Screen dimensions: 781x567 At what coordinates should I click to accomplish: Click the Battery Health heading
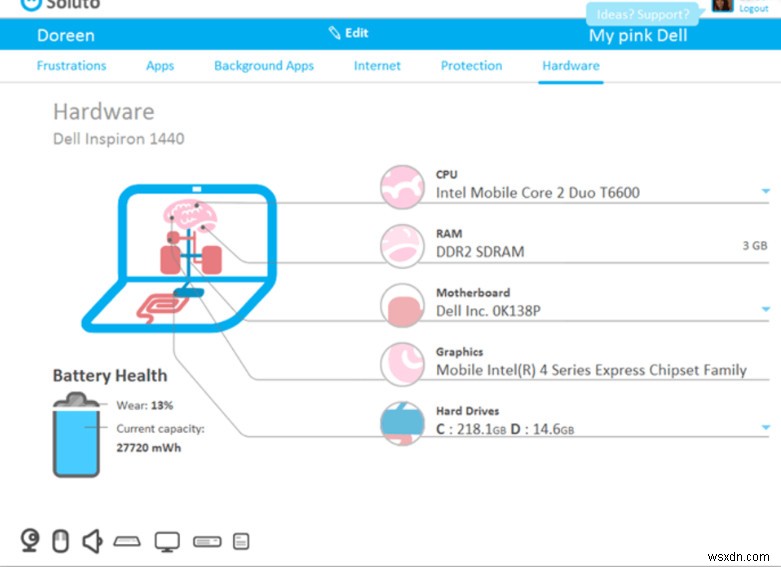(x=110, y=375)
